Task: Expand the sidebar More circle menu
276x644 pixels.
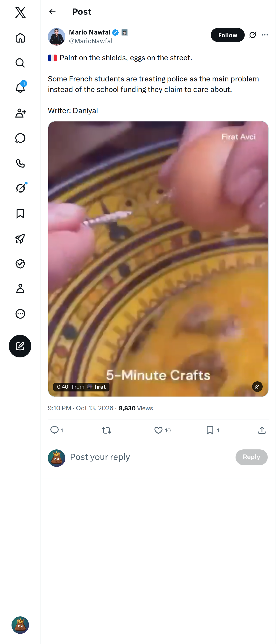Action: pyautogui.click(x=20, y=314)
